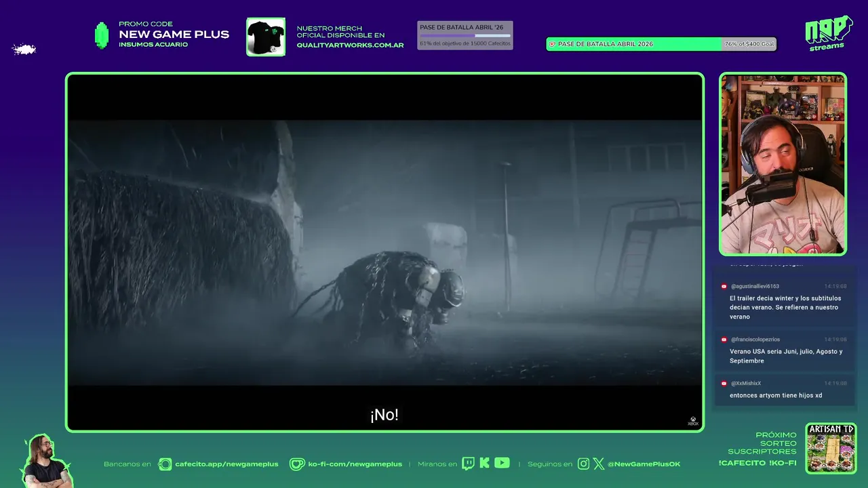
Task: Open the QUALITYARTWORKS.COM.AR link
Action: [x=350, y=45]
